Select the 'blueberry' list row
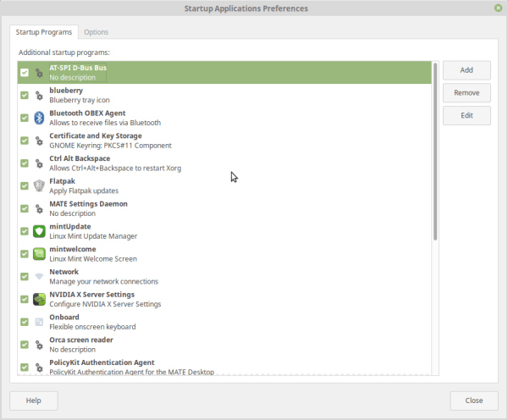508x420 pixels. click(x=224, y=96)
